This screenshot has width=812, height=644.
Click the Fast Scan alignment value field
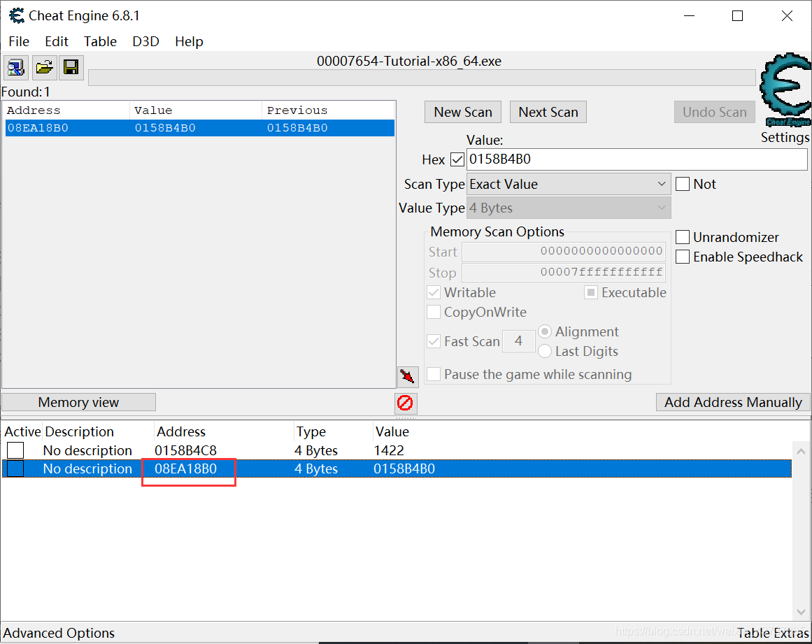point(518,341)
